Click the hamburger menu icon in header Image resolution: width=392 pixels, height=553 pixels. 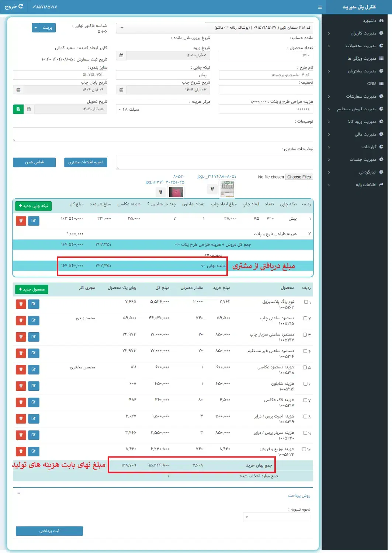pos(320,7)
